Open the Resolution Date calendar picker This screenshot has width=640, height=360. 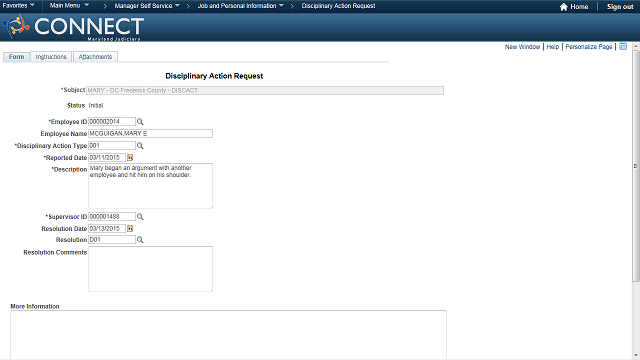click(x=130, y=229)
